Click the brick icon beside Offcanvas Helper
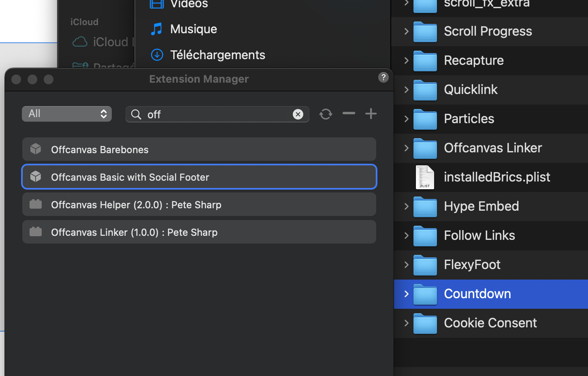588x376 pixels. [x=36, y=204]
